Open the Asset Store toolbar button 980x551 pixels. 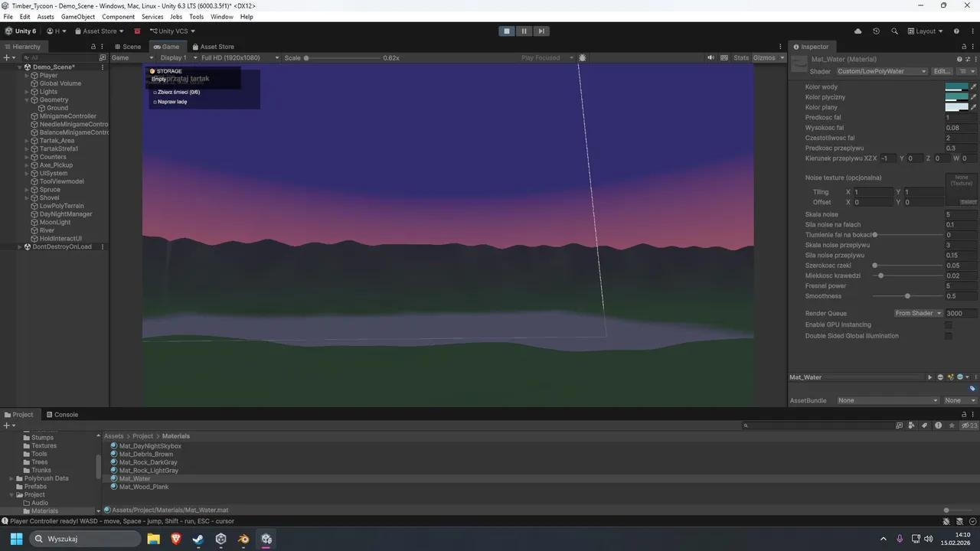click(x=100, y=31)
